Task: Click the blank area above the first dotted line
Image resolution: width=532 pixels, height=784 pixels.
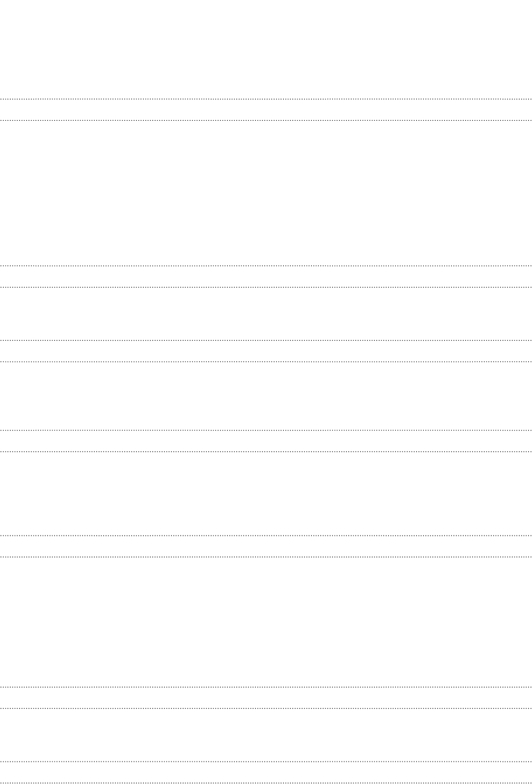Action: (x=266, y=49)
